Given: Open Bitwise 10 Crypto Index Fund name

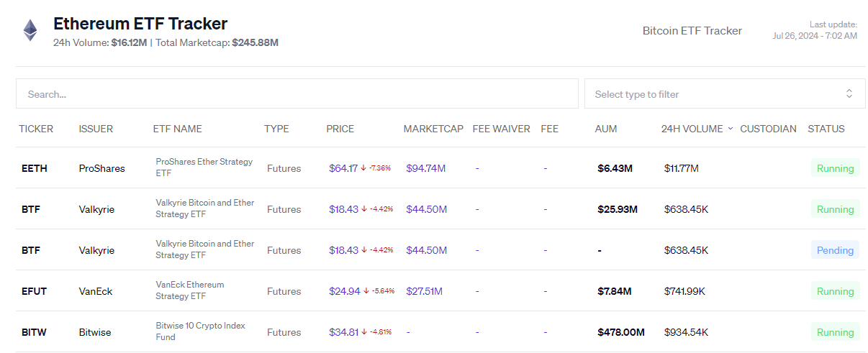Looking at the screenshot, I should [201, 331].
